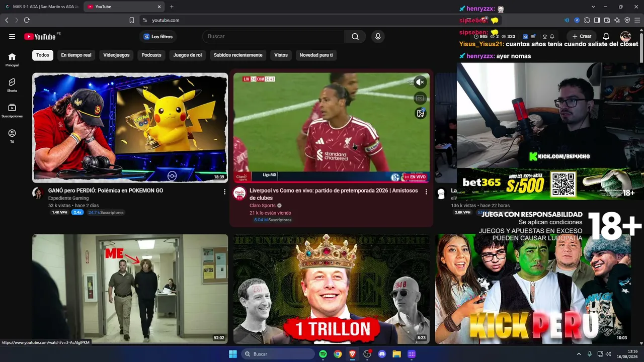
Task: Open Brave Leo AI assistant icon
Action: click(617, 20)
